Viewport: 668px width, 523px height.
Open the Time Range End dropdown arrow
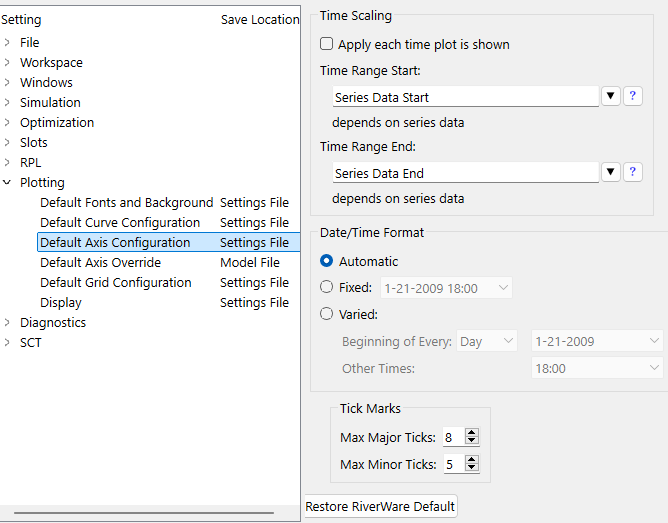click(611, 172)
